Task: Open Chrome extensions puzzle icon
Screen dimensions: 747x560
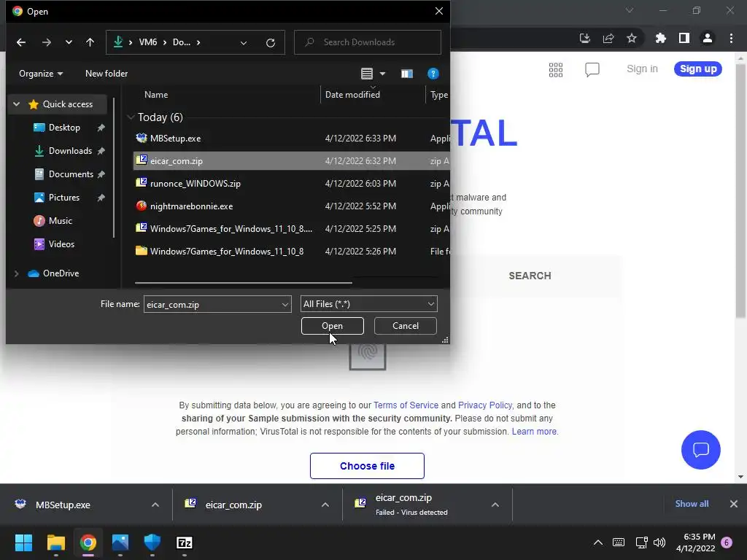Action: pyautogui.click(x=660, y=38)
